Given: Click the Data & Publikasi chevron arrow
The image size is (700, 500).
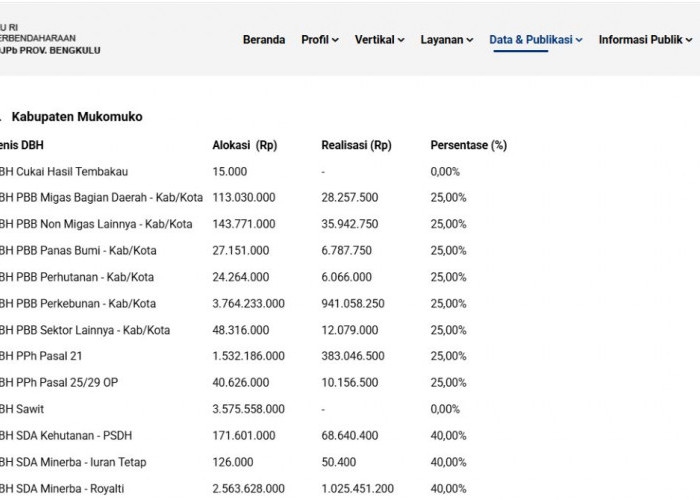Looking at the screenshot, I should pos(579,40).
